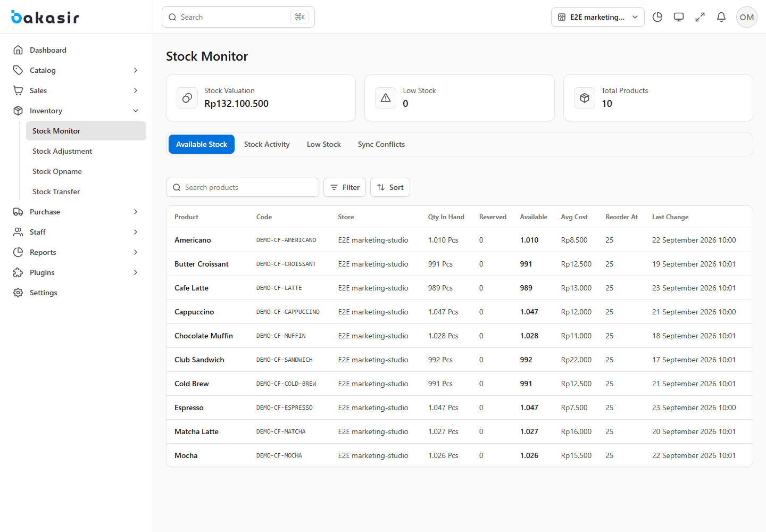Open the Filter button
The width and height of the screenshot is (766, 532).
pyautogui.click(x=345, y=187)
